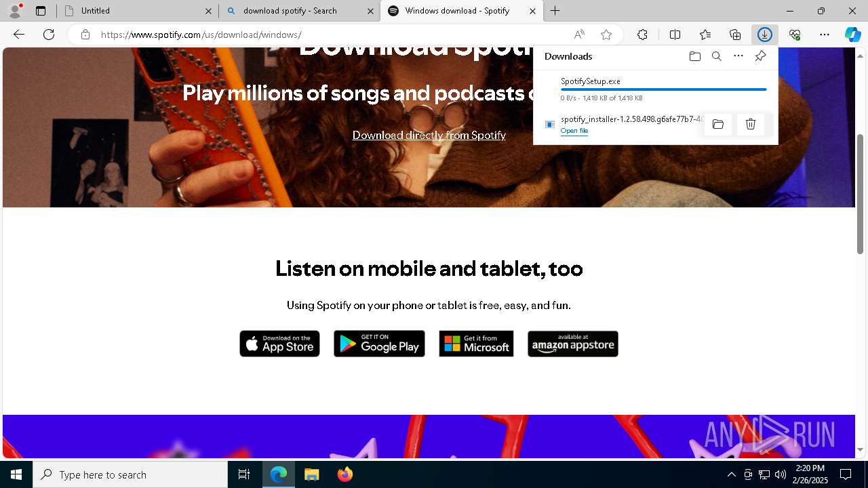Close the Windows download - Spotify tab
The image size is (868, 488).
532,11
